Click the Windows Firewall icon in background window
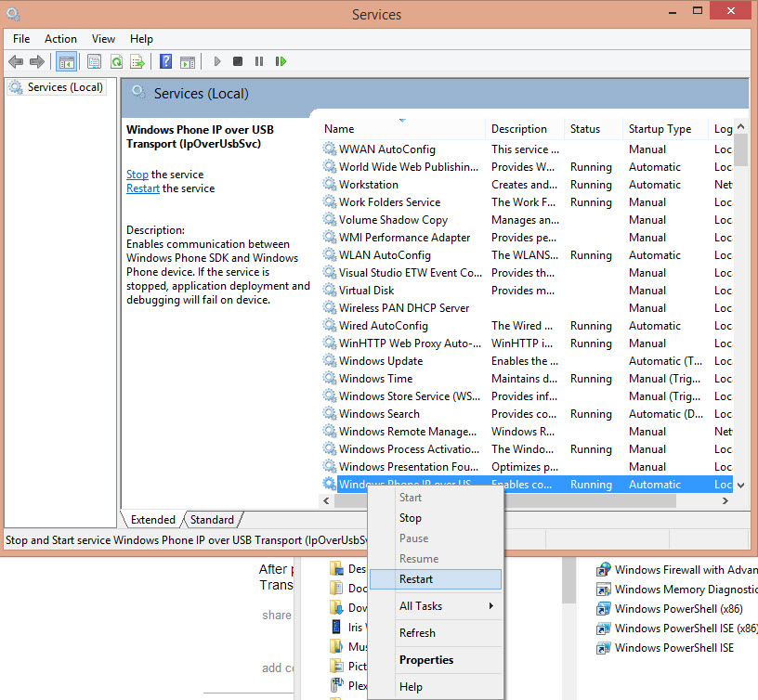Screen dimensions: 758x700 tap(603, 570)
